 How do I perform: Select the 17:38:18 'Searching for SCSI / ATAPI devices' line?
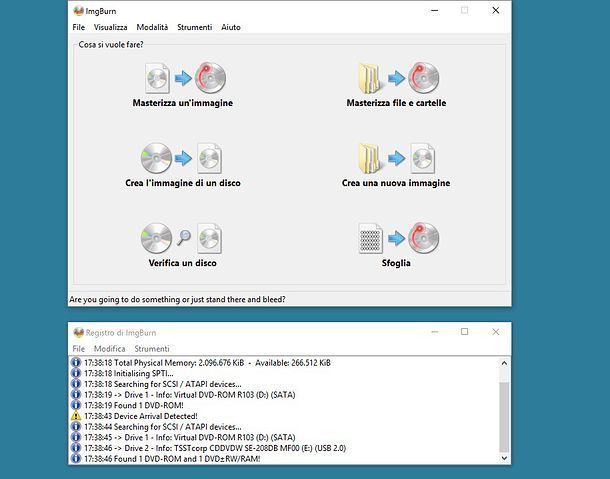tap(163, 384)
